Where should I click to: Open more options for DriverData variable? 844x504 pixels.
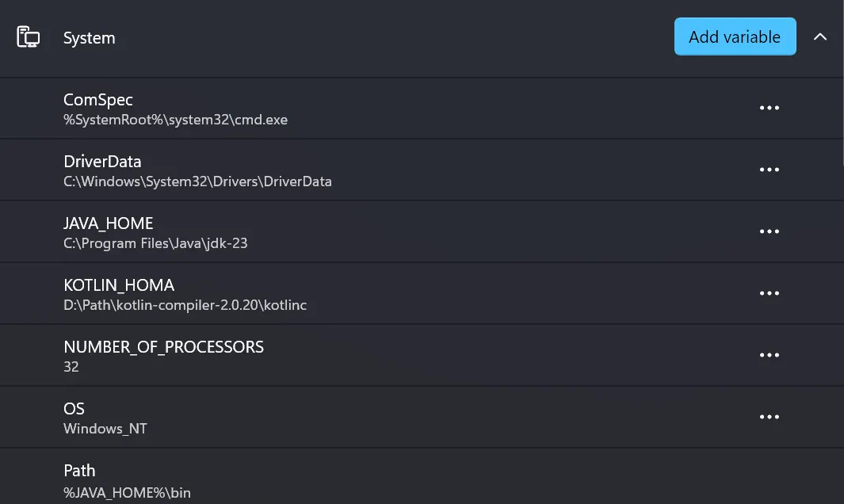tap(769, 170)
